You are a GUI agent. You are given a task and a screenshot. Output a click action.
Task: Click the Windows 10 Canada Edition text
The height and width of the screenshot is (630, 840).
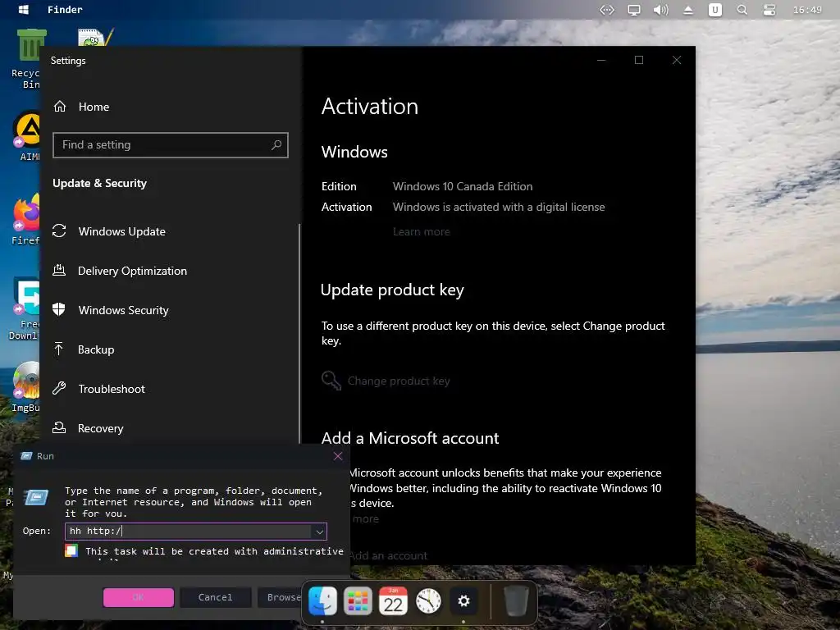[x=463, y=186]
